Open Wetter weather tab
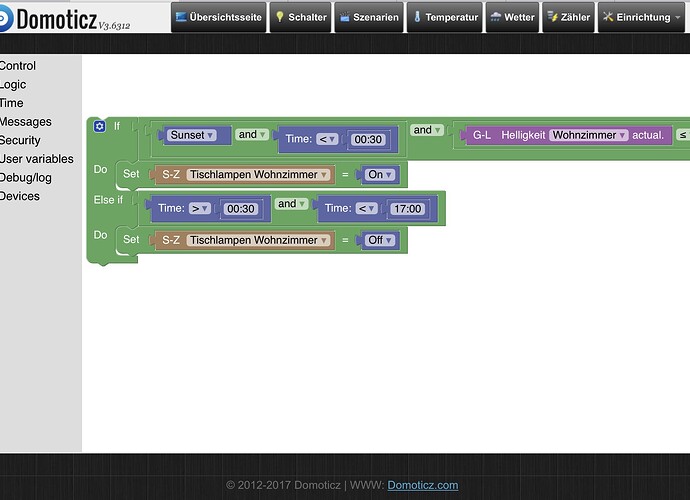Viewport: 690px width, 500px height. [512, 17]
